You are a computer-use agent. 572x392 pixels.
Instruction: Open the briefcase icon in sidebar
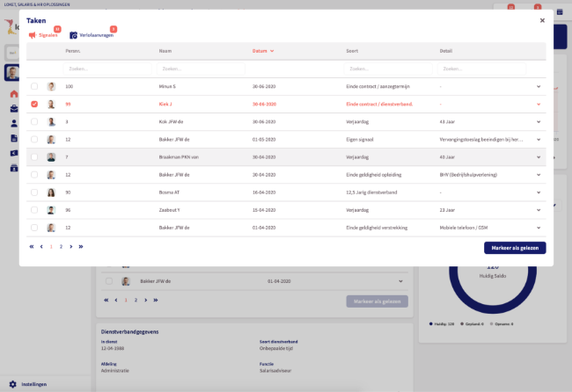pos(14,109)
